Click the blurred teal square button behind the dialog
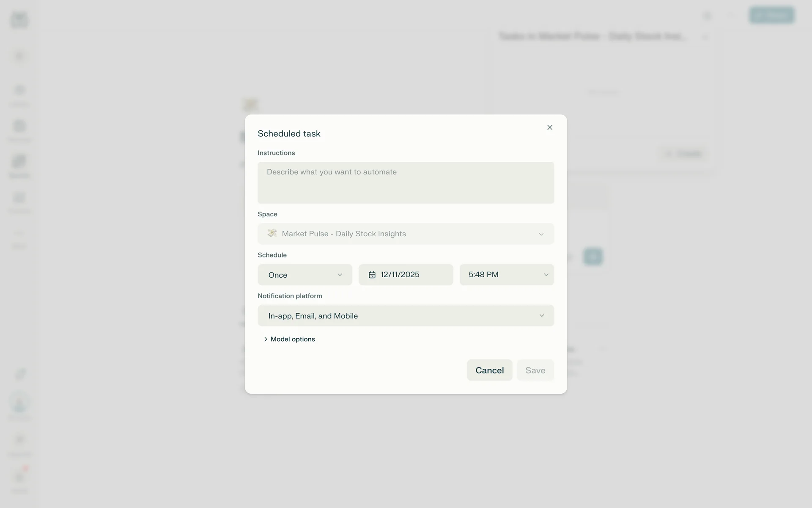 [593, 257]
